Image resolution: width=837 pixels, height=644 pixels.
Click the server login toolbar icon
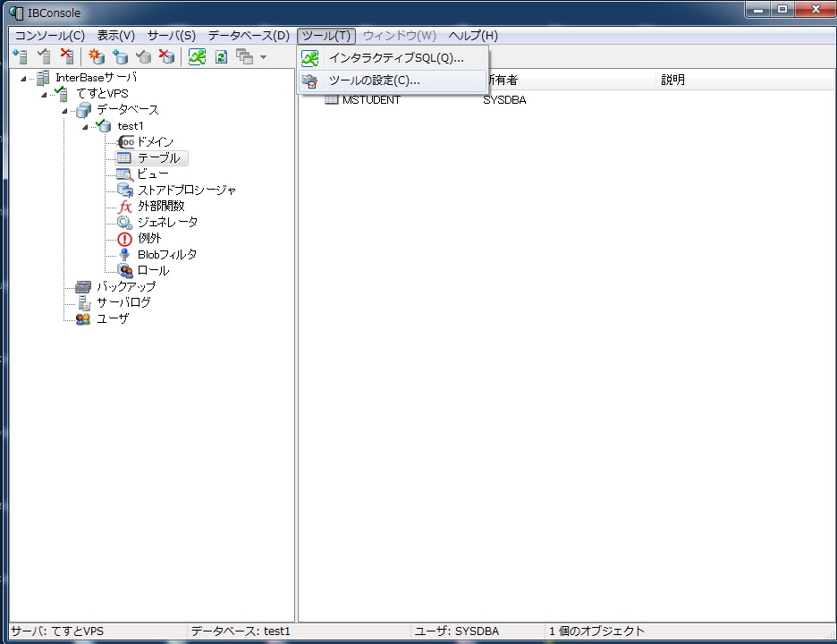click(44, 56)
